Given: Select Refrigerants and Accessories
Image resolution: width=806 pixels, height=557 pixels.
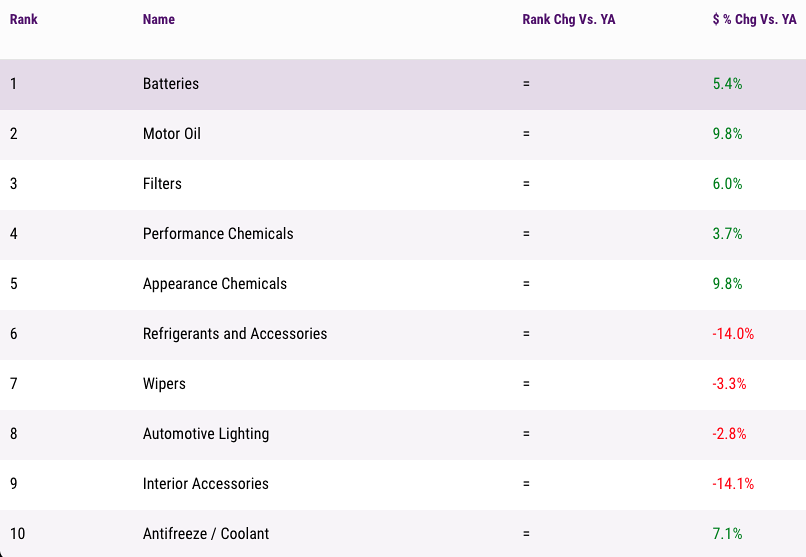Looking at the screenshot, I should pos(235,334).
